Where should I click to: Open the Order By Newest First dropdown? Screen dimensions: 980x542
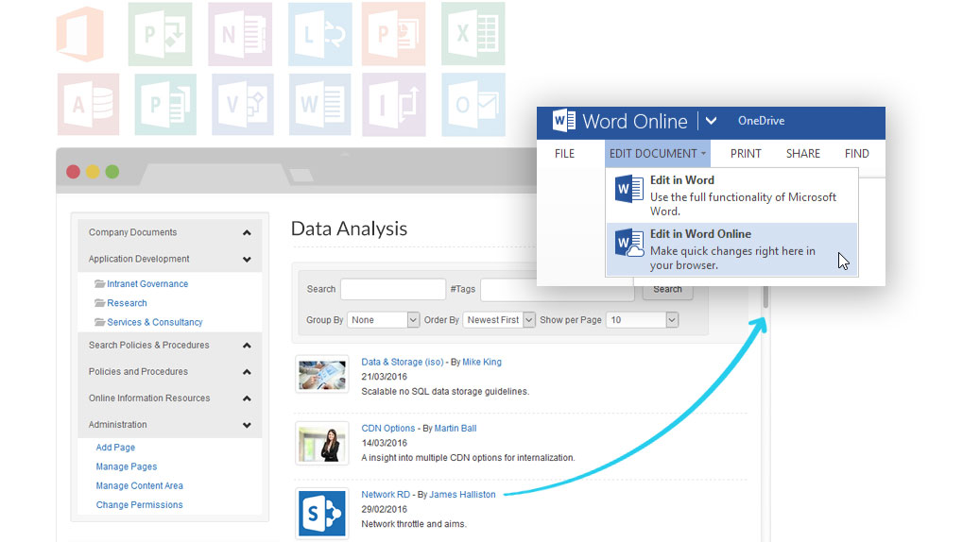499,320
